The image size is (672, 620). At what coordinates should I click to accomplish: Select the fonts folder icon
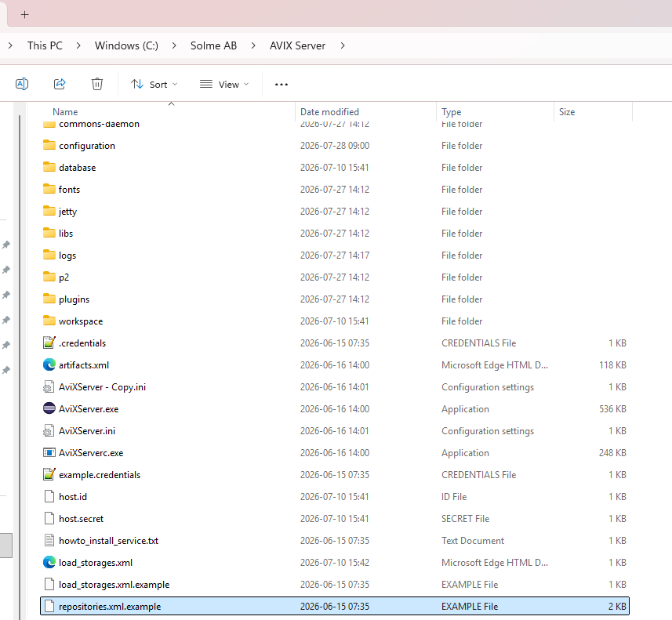[x=49, y=189]
